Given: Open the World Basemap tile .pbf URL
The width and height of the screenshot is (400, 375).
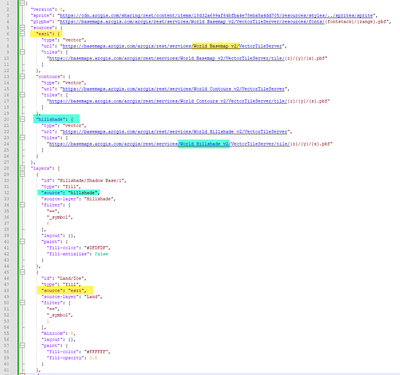Looking at the screenshot, I should tap(167, 58).
